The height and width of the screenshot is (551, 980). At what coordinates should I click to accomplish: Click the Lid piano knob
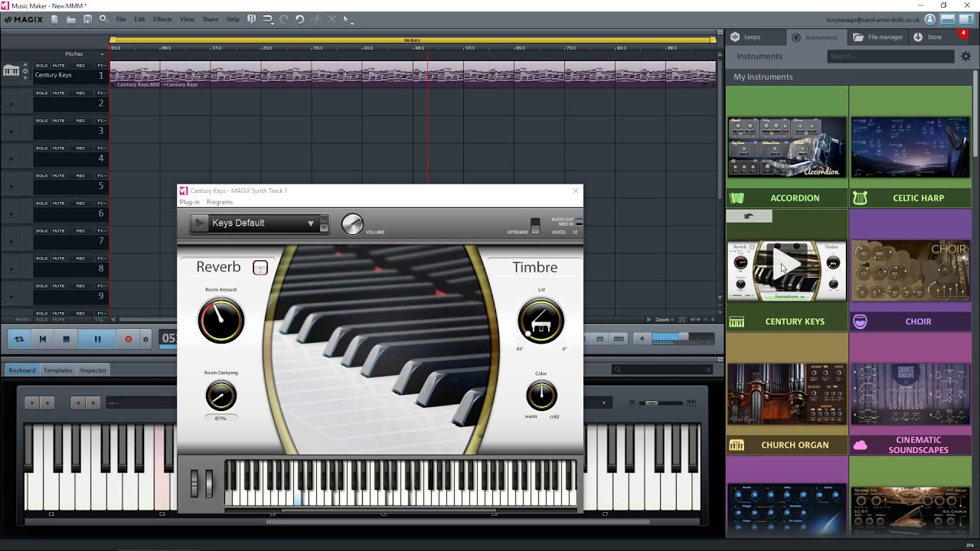pyautogui.click(x=541, y=320)
